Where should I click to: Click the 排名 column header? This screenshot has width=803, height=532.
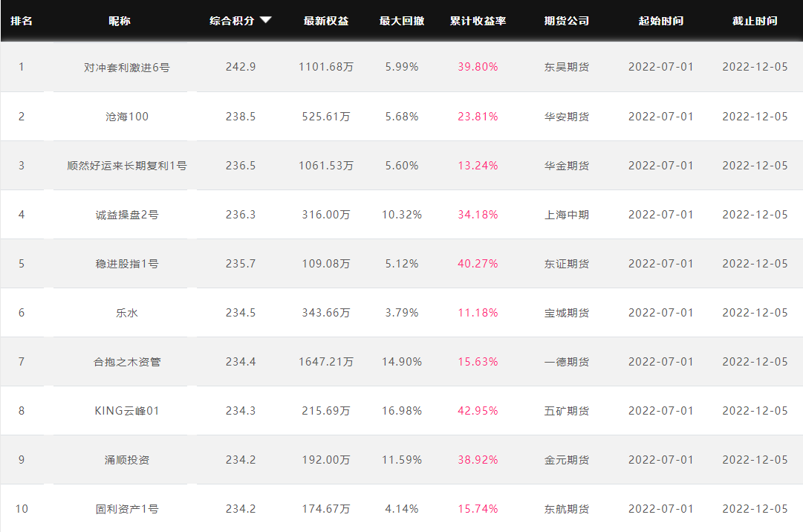tap(22, 21)
